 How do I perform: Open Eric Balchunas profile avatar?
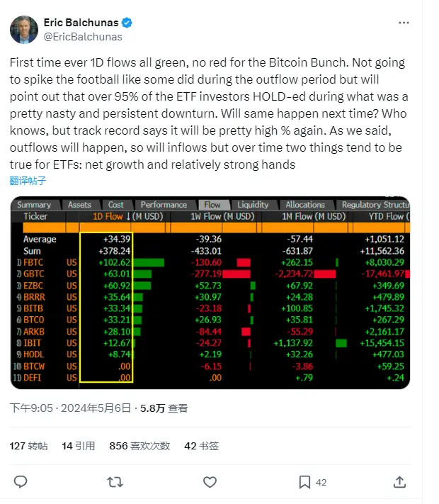tap(24, 29)
